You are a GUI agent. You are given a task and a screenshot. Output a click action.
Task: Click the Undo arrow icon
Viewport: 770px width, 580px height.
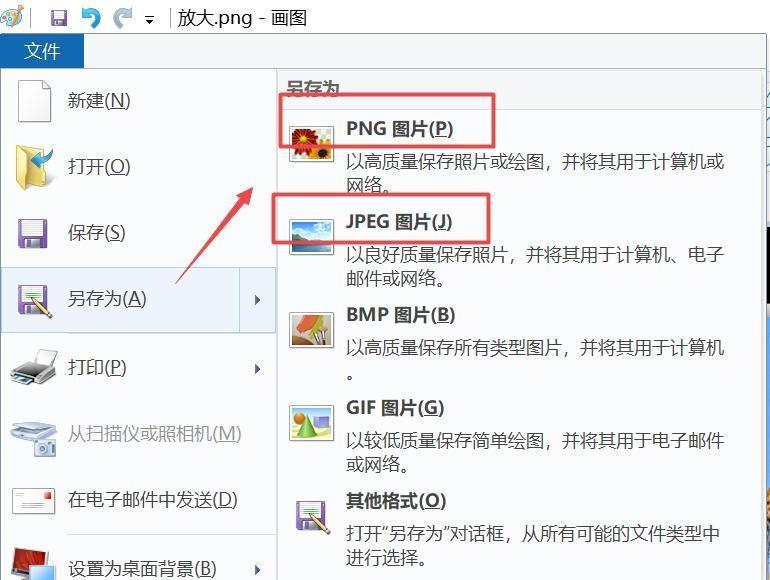(91, 18)
